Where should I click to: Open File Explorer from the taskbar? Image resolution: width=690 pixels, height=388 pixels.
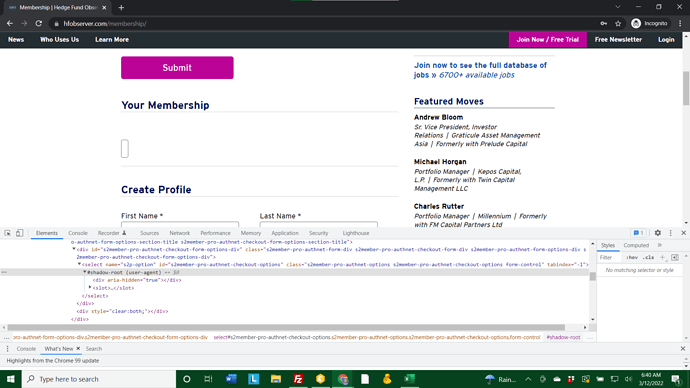tap(276, 379)
